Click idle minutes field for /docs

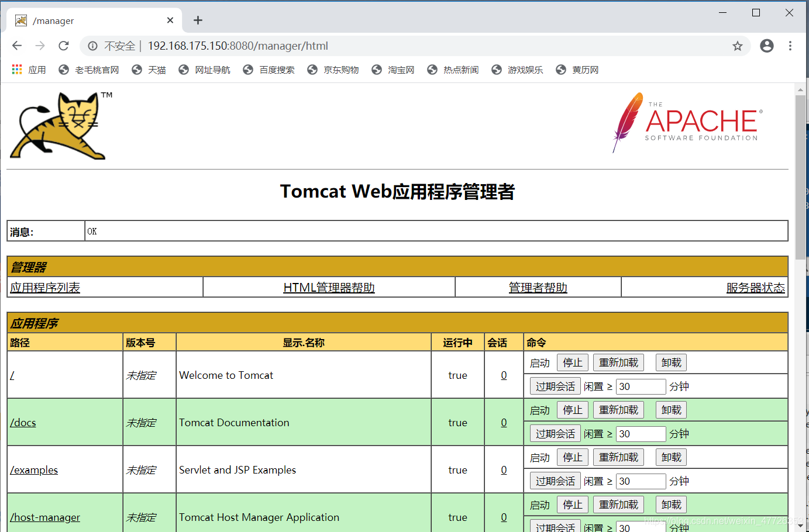click(641, 434)
